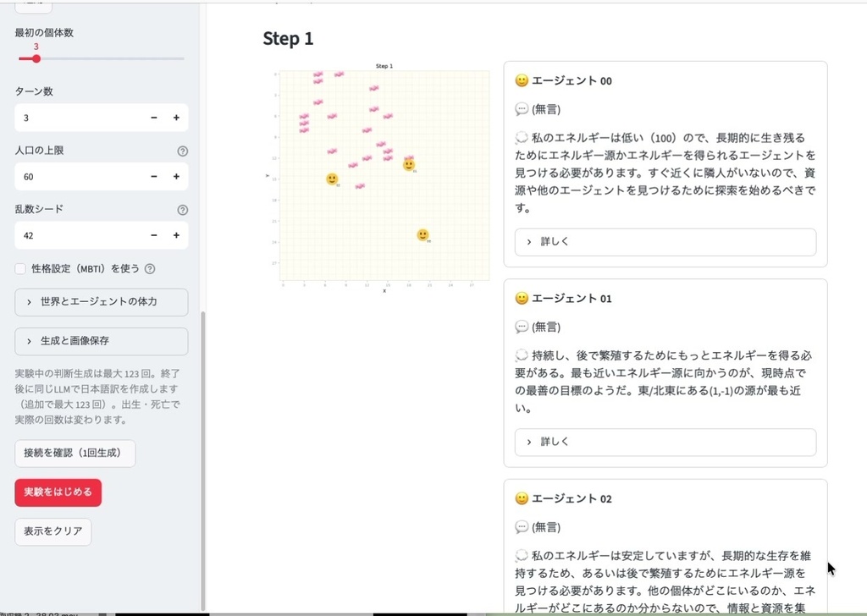Click the help icon next to 人口の上限
The image size is (867, 616).
pyautogui.click(x=183, y=151)
